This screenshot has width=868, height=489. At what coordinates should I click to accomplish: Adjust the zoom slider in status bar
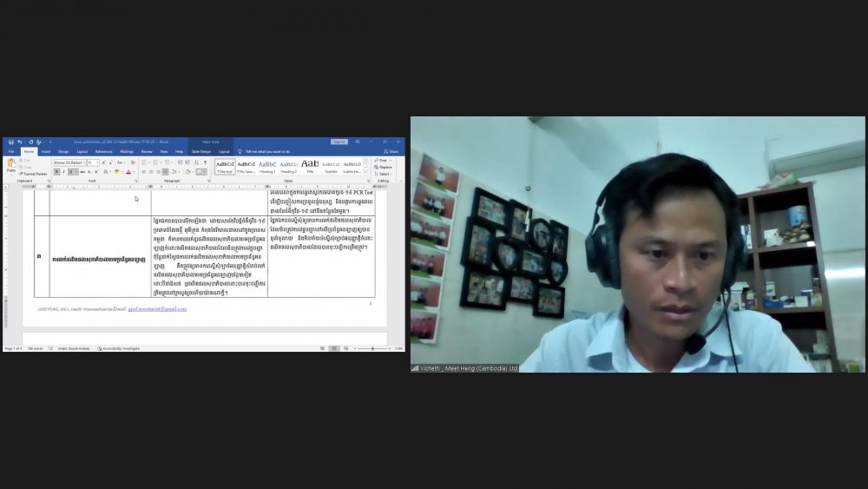click(x=373, y=348)
